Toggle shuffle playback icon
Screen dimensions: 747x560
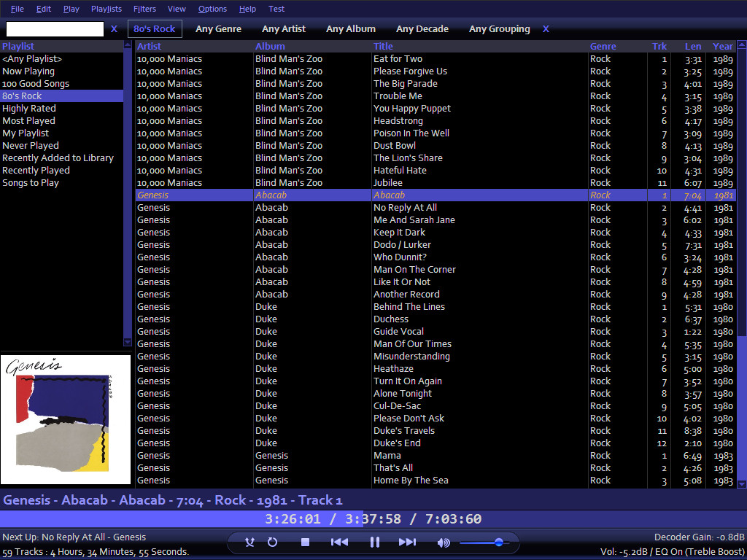[x=249, y=542]
